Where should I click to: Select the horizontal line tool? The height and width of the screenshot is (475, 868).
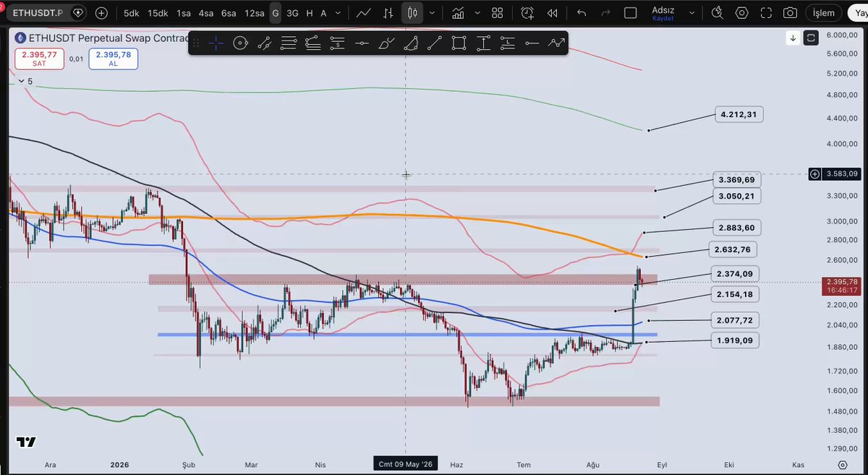[361, 43]
